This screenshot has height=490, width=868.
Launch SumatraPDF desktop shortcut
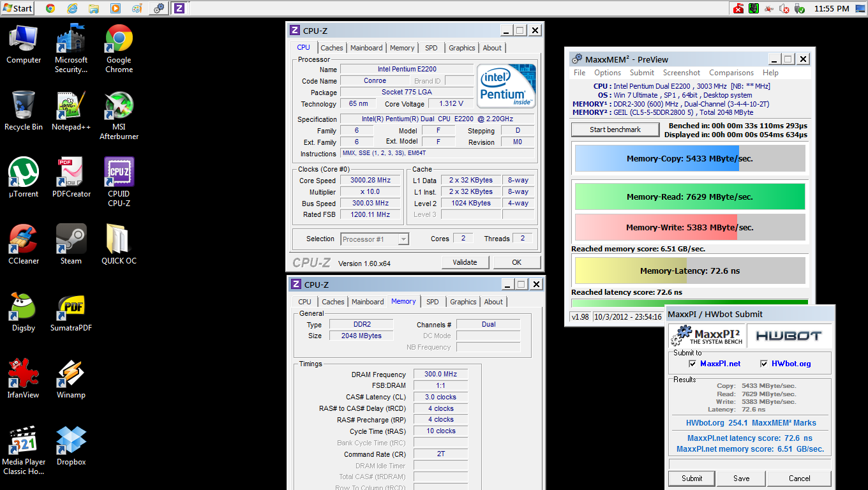coord(71,312)
